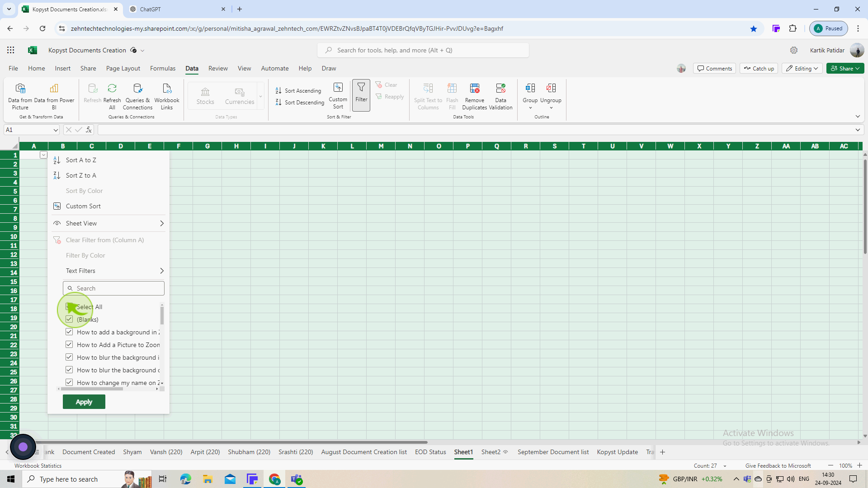The height and width of the screenshot is (488, 868).
Task: Open settings gear icon
Action: point(794,50)
